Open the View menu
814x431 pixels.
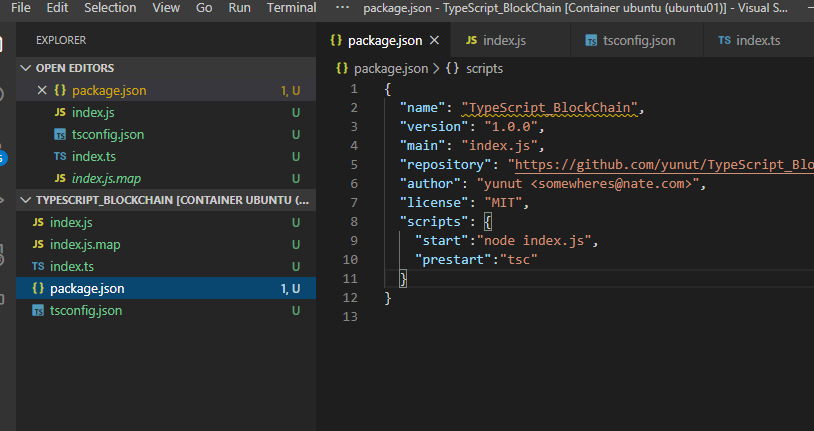tap(166, 8)
